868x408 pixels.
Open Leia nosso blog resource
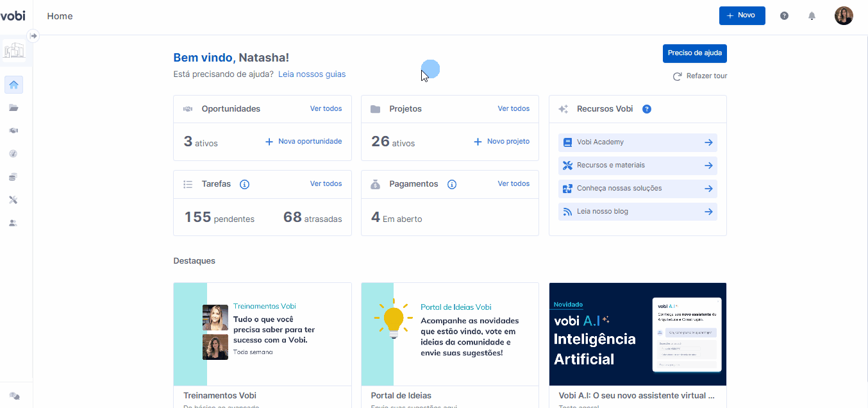638,212
